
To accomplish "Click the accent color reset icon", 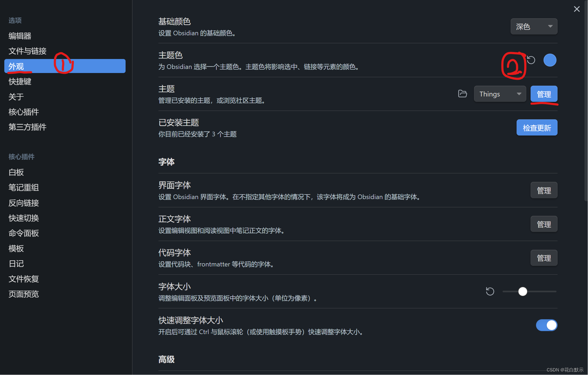I will 531,60.
